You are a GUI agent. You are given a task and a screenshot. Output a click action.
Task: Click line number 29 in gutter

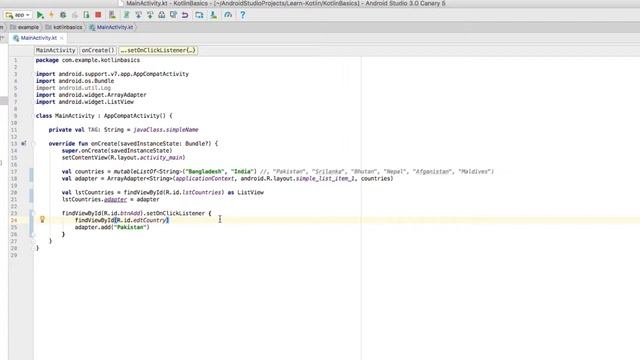pyautogui.click(x=14, y=255)
